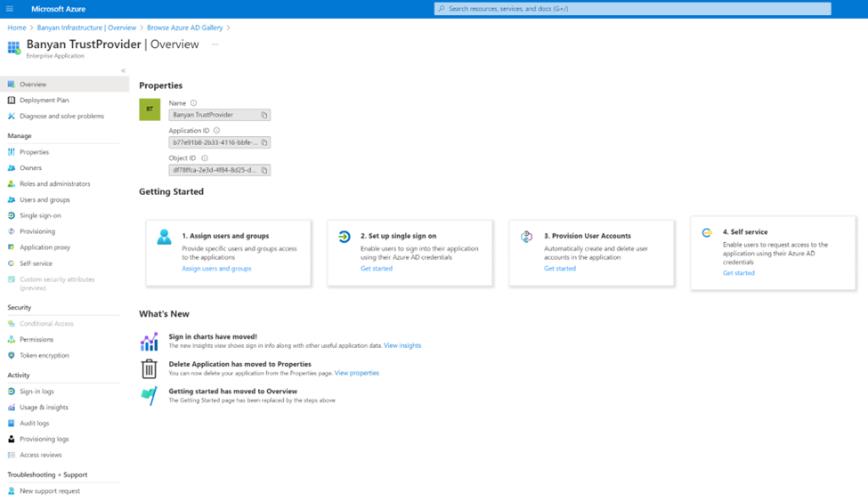This screenshot has height=501, width=868.
Task: Open the Azure hamburger menu
Action: pyautogui.click(x=10, y=9)
